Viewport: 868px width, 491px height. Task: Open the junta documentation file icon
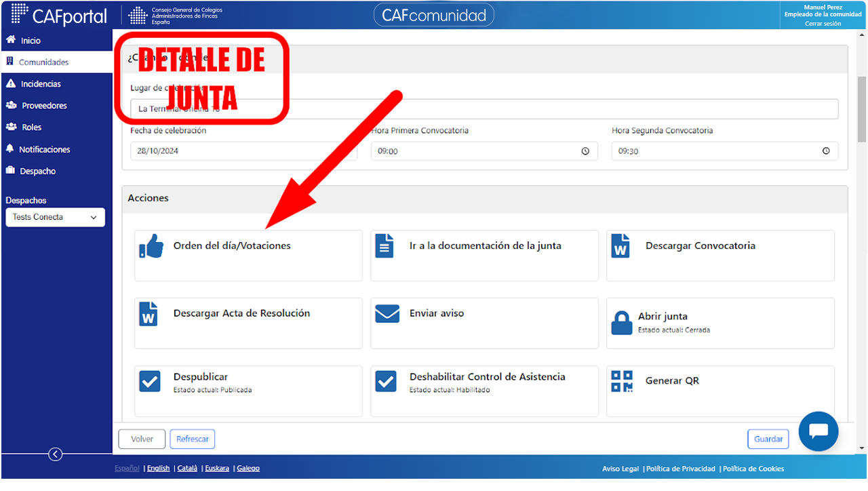point(384,245)
